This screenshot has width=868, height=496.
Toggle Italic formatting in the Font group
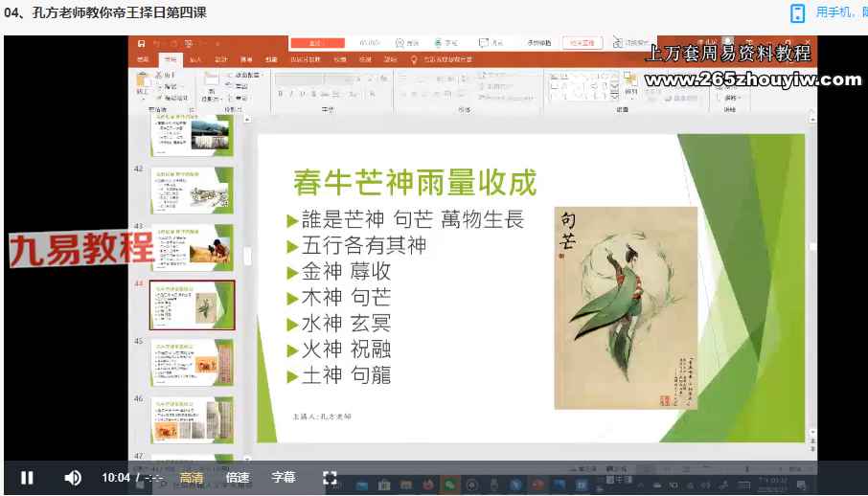[291, 95]
